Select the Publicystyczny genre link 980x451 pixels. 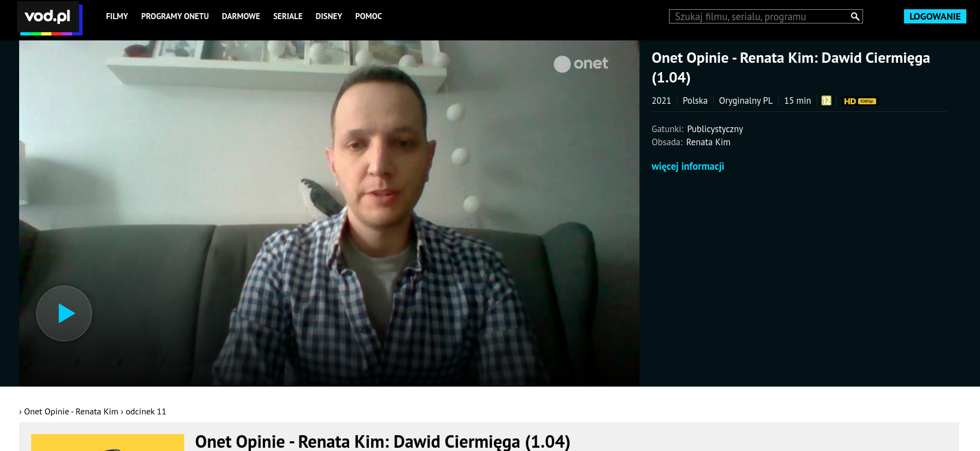[715, 129]
